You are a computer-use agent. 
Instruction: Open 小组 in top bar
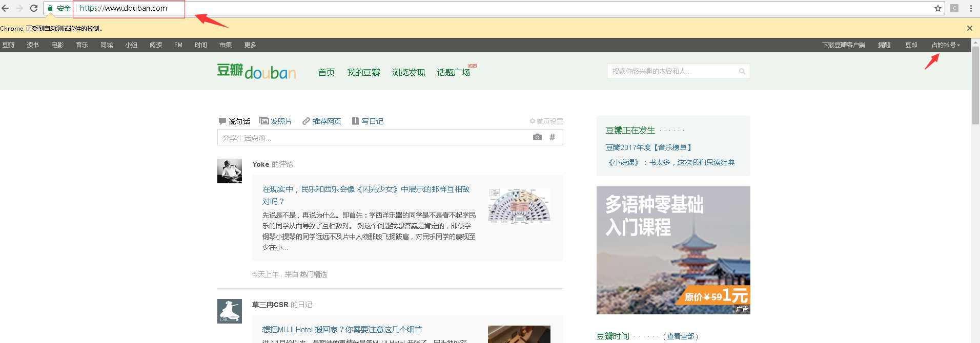click(x=131, y=45)
